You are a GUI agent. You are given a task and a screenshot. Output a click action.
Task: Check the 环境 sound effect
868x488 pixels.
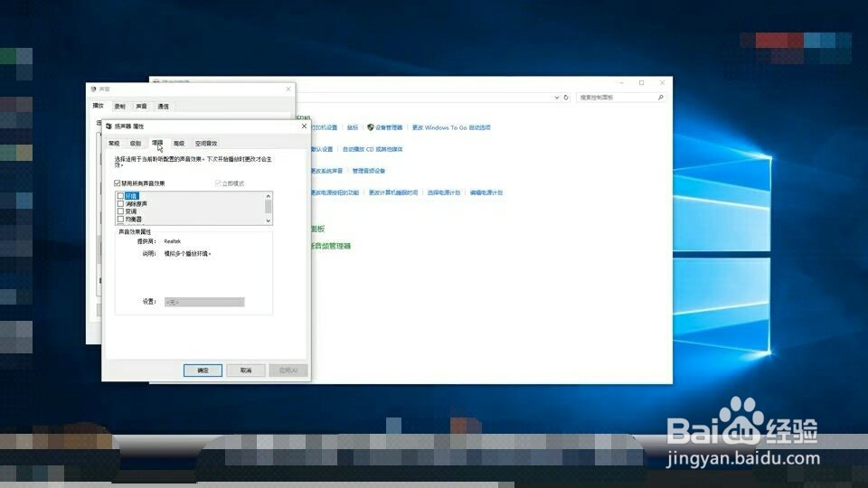pyautogui.click(x=120, y=196)
